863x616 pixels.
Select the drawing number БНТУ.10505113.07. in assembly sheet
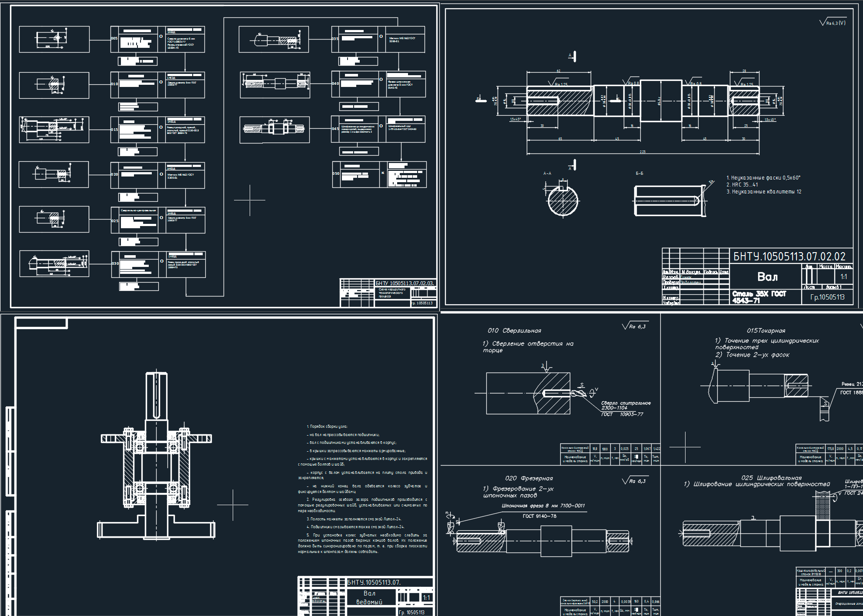pyautogui.click(x=374, y=583)
